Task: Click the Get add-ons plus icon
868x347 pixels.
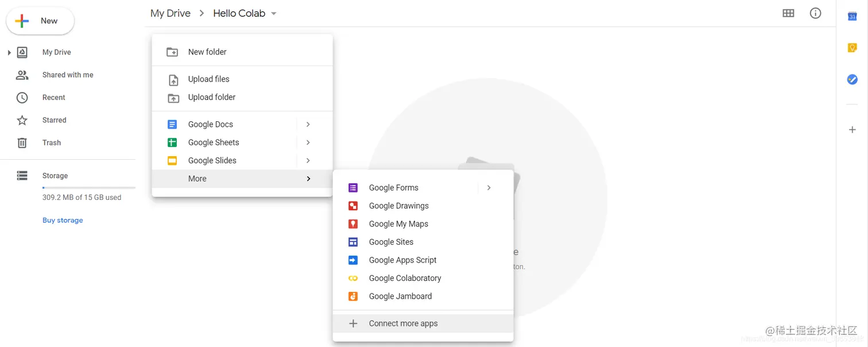Action: tap(852, 130)
